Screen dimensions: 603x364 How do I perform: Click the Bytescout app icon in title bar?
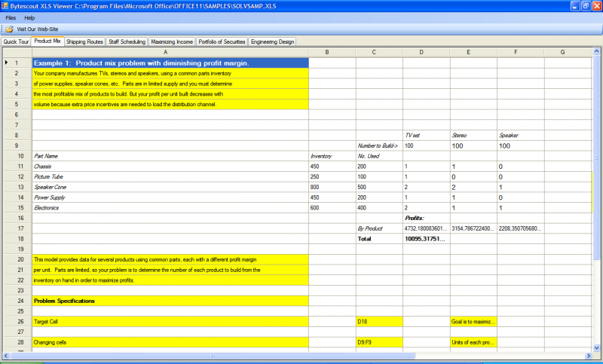coord(5,6)
